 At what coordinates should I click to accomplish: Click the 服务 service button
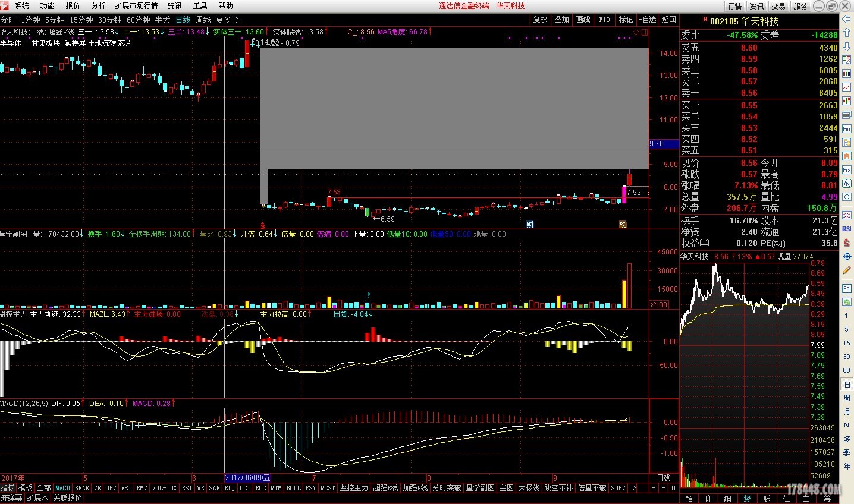tap(800, 6)
